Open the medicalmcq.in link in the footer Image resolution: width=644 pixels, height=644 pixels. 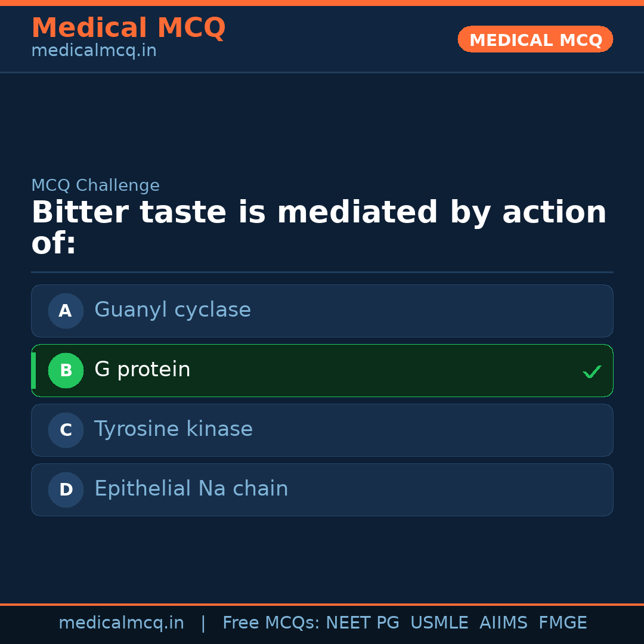(x=121, y=623)
